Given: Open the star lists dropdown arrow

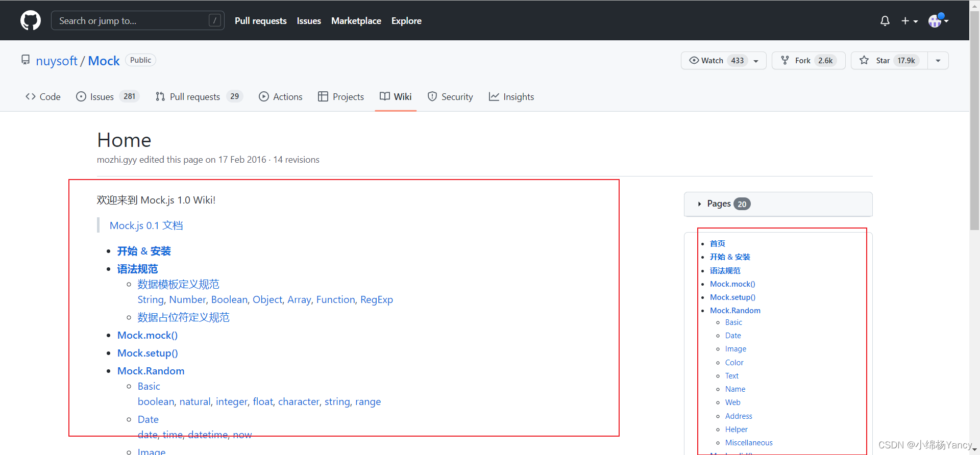Looking at the screenshot, I should coord(938,60).
